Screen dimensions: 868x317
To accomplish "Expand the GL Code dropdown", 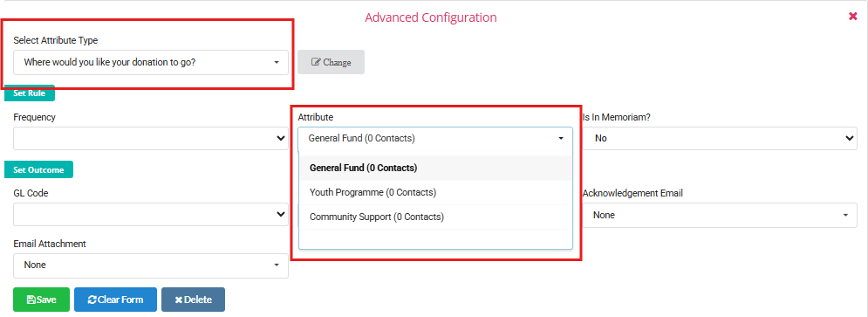I will pyautogui.click(x=151, y=215).
